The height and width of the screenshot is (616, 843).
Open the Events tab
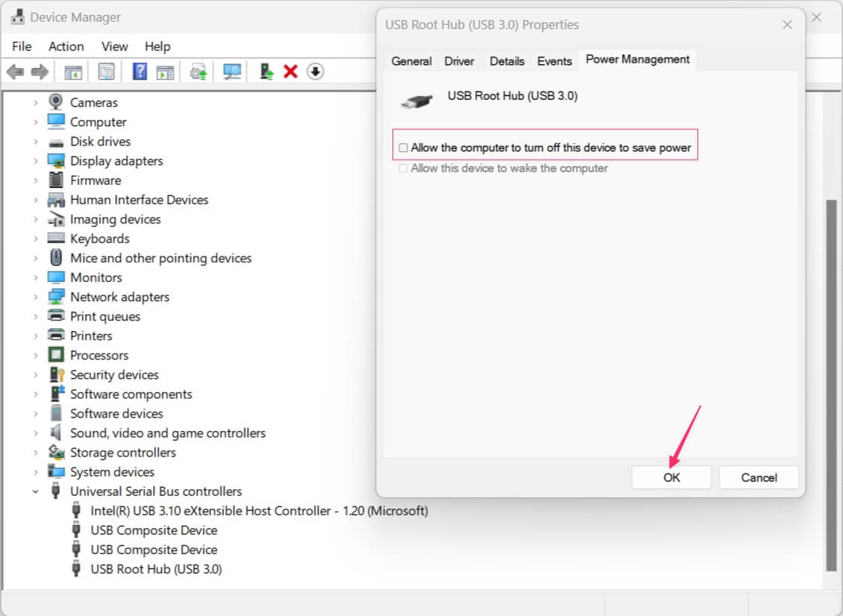click(x=554, y=61)
